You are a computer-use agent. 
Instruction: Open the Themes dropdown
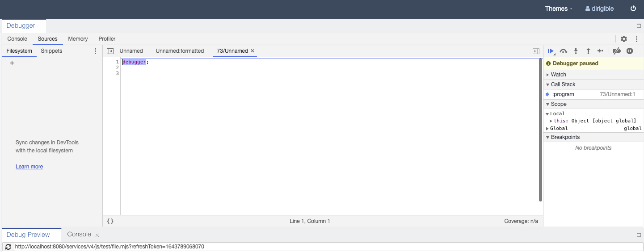pos(559,8)
